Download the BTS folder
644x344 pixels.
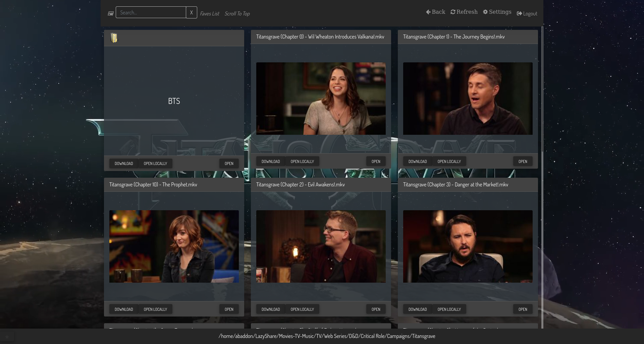pos(124,163)
